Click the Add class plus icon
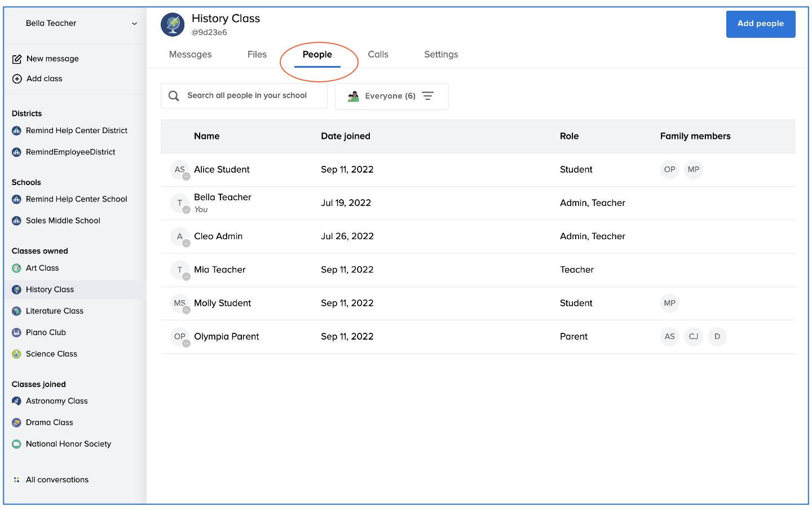Screen dimensions: 812x510 [x=17, y=79]
